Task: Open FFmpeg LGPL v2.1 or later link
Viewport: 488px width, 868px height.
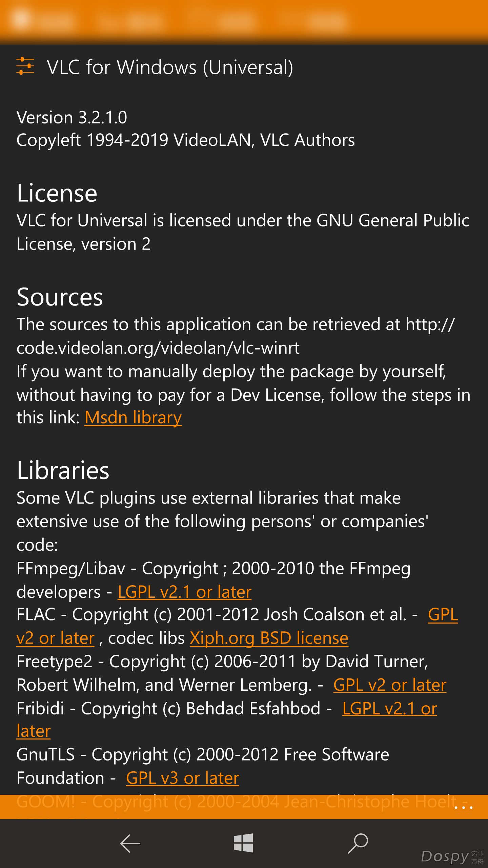Action: 185,592
